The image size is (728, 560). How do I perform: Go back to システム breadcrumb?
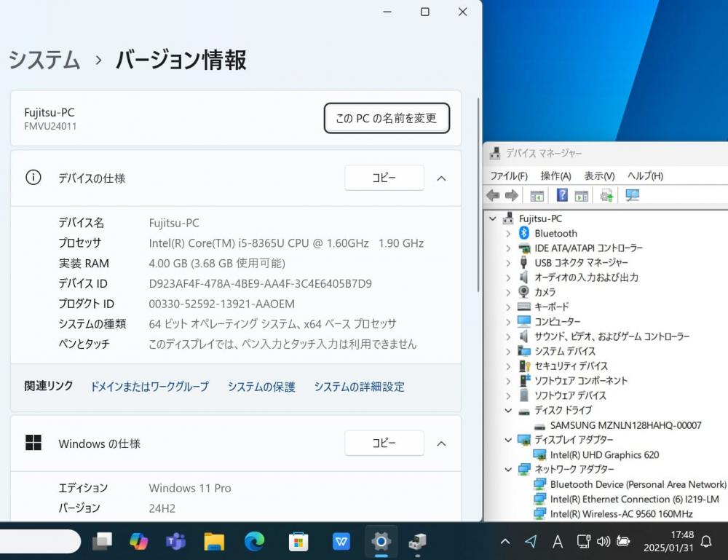pos(44,60)
